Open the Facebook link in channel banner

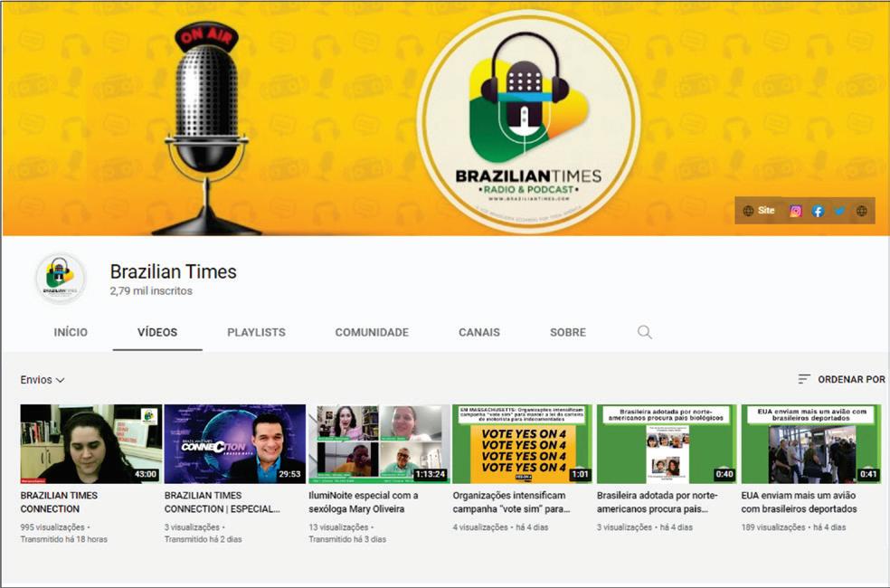point(818,211)
